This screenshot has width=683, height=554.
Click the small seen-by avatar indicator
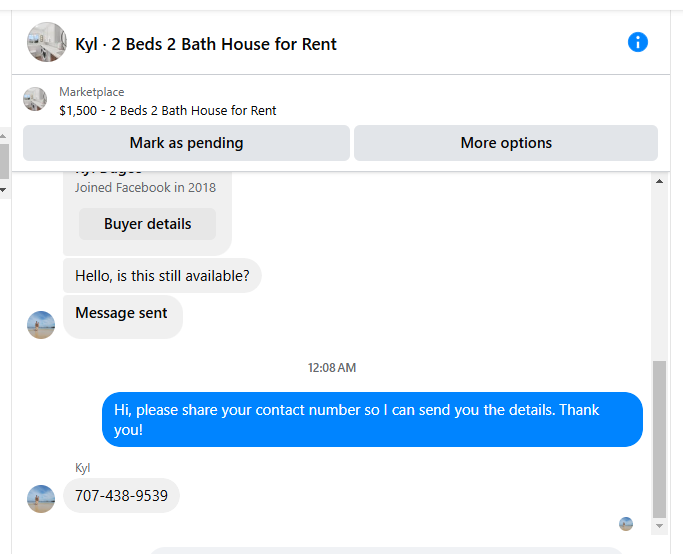626,524
